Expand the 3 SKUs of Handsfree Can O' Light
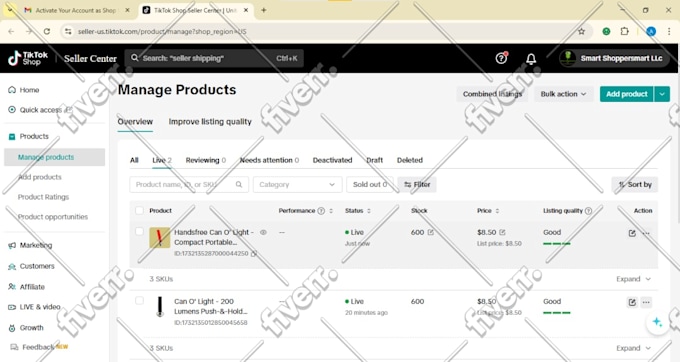680x362 pixels. pyautogui.click(x=634, y=279)
